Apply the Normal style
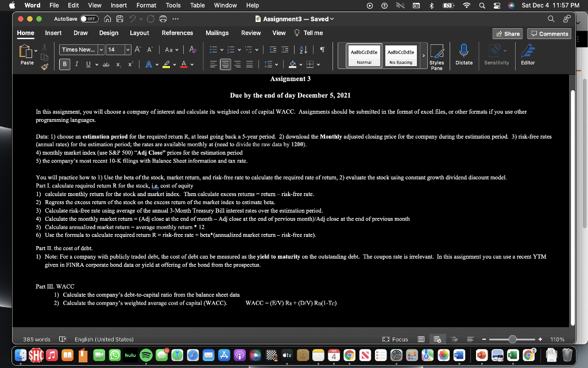Image resolution: width=588 pixels, height=368 pixels. pyautogui.click(x=364, y=56)
